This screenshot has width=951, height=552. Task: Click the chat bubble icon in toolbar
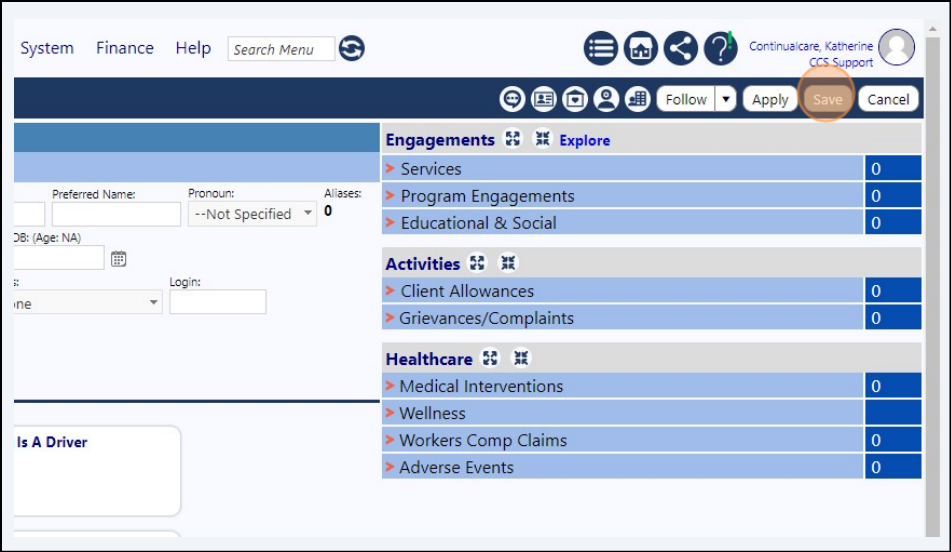(x=512, y=99)
